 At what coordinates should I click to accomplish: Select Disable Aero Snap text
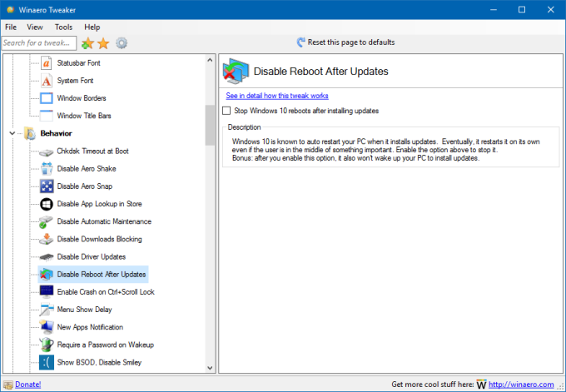click(x=84, y=186)
